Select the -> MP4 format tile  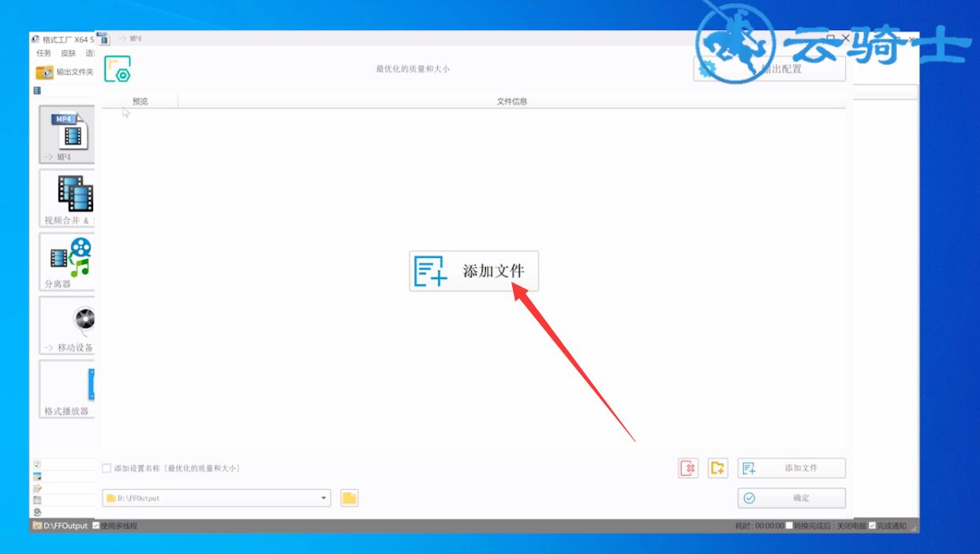tap(67, 134)
